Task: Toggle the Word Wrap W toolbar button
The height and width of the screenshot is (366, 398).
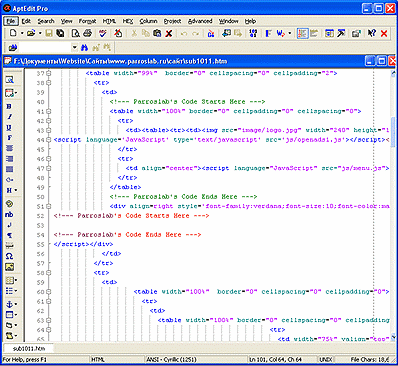Action: point(280,33)
